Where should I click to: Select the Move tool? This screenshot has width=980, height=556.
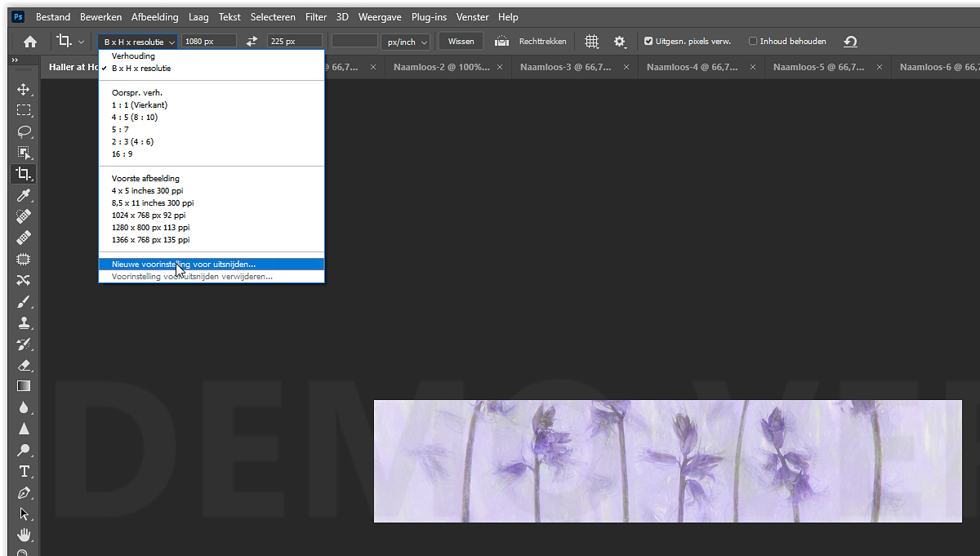tap(24, 89)
